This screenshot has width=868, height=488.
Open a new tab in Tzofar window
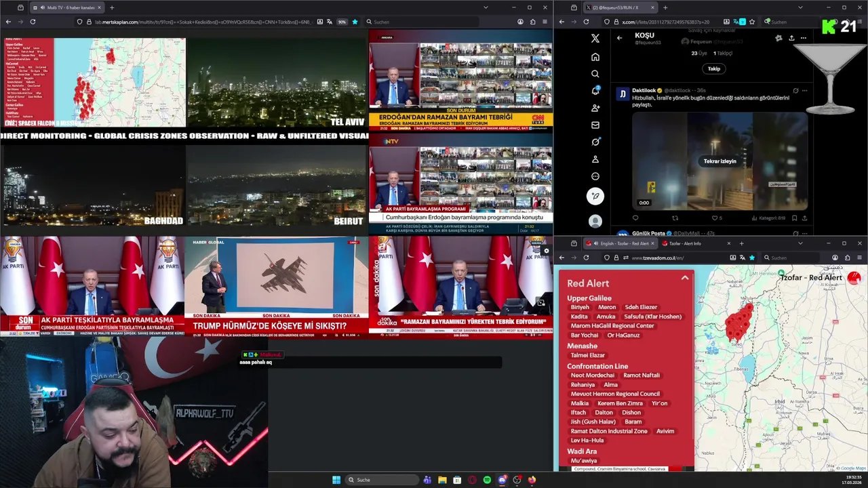pyautogui.click(x=741, y=243)
